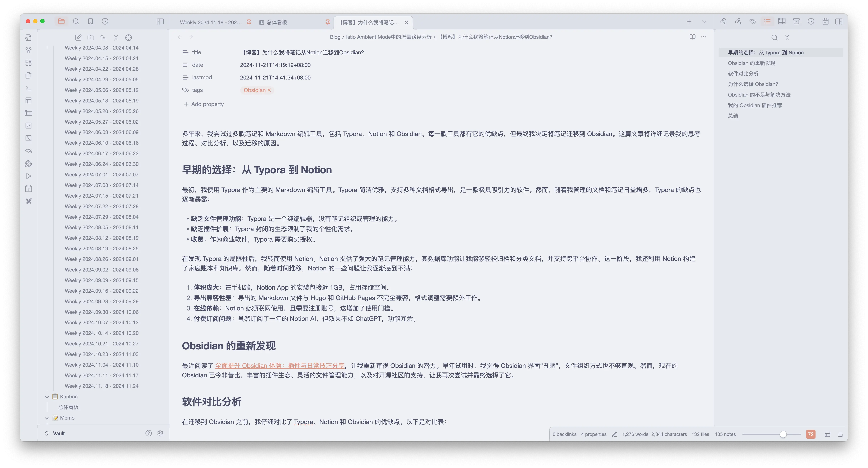Screen dimensions: 868x468
Task: Open the tab list dropdown arrow
Action: [x=704, y=22]
